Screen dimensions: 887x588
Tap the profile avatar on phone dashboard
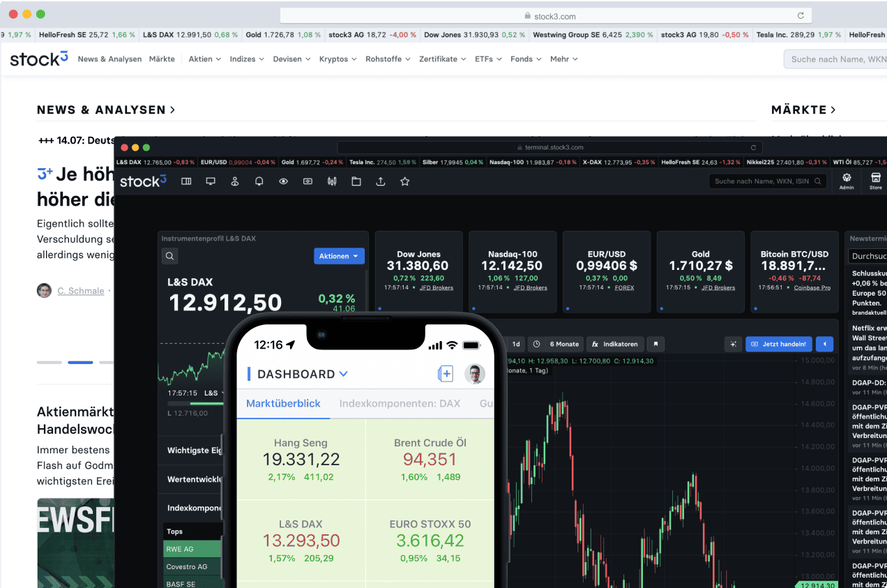click(474, 374)
